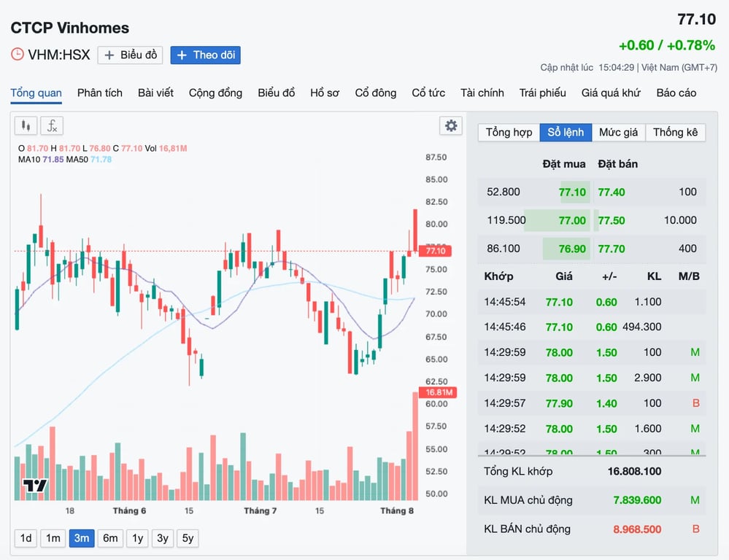This screenshot has height=560, width=729.
Task: Switch to the Tổng quan tab
Action: click(x=36, y=93)
